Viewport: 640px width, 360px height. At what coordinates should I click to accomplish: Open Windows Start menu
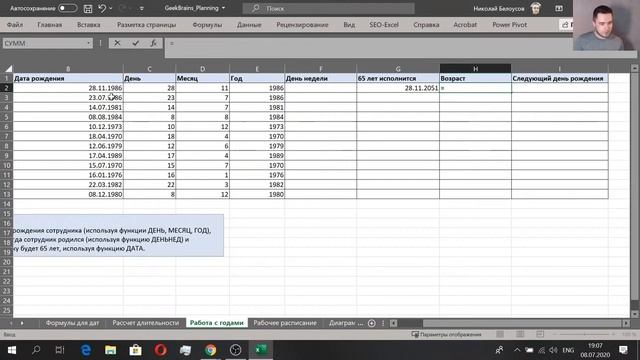[x=11, y=350]
